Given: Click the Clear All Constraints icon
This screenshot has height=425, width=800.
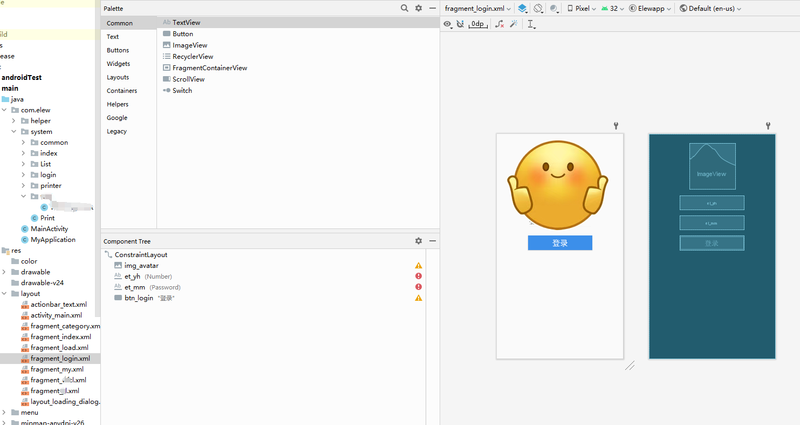Looking at the screenshot, I should coord(499,24).
